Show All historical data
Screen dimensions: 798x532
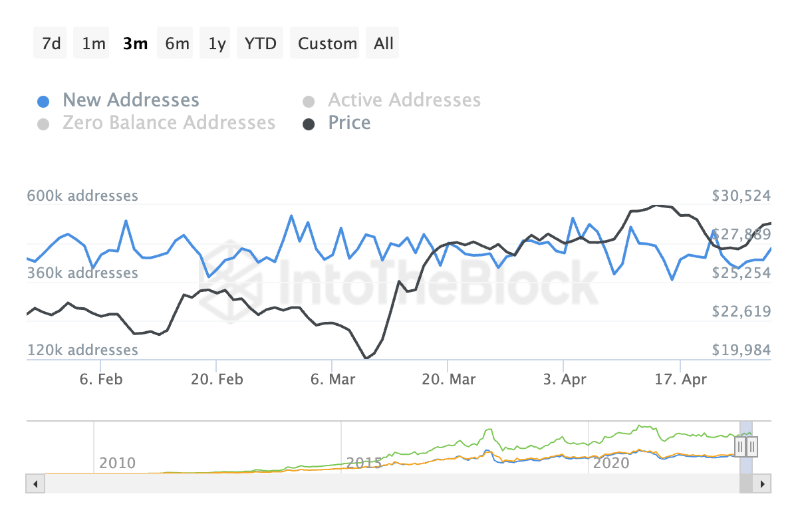pos(384,44)
